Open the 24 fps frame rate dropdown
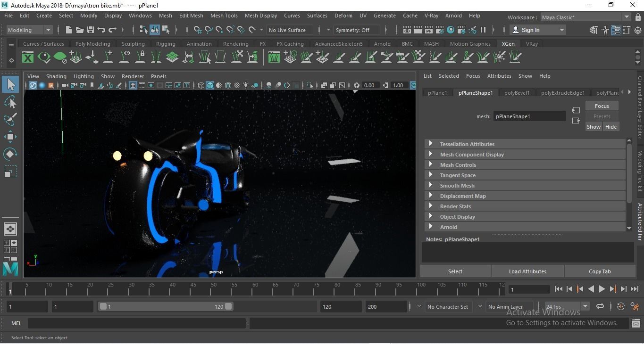644x344 pixels. point(567,306)
